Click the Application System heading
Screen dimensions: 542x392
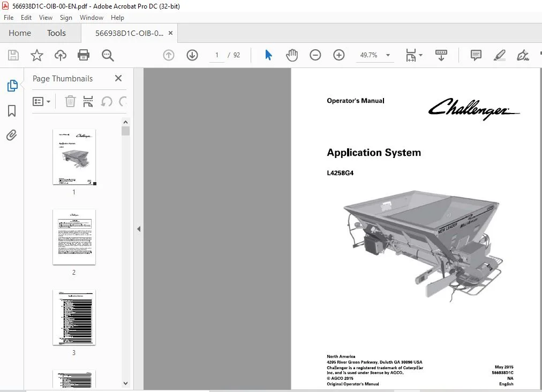374,153
